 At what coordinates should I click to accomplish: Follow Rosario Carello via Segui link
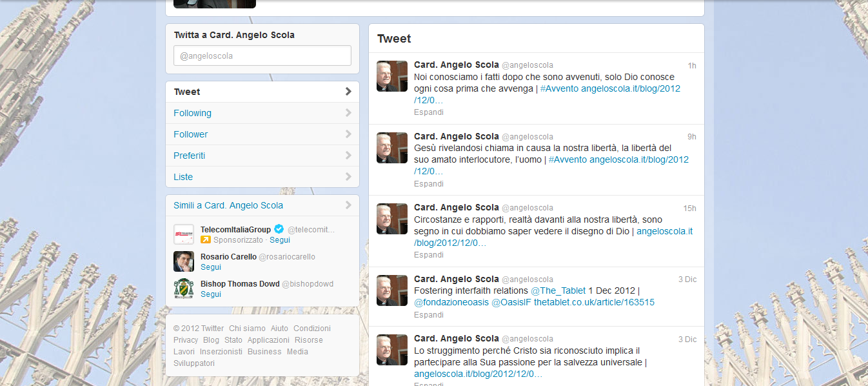[x=211, y=267]
